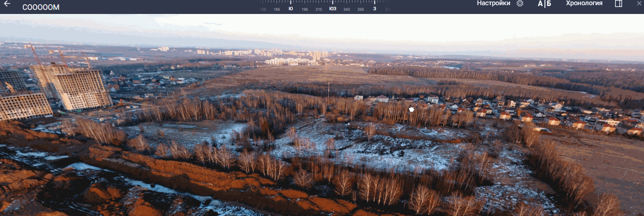Viewport: 644px width, 216px height.
Task: Click the 165 degree compass mark
Action: coord(277,9)
